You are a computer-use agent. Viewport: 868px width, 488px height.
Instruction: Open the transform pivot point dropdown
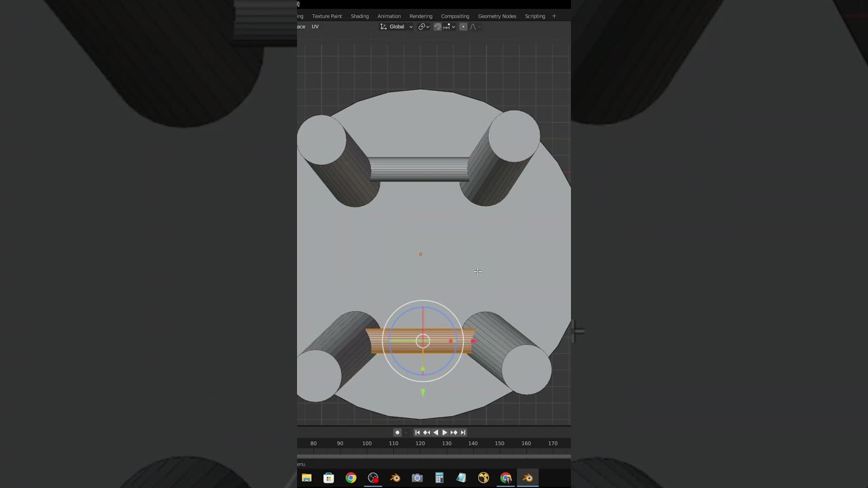(424, 26)
